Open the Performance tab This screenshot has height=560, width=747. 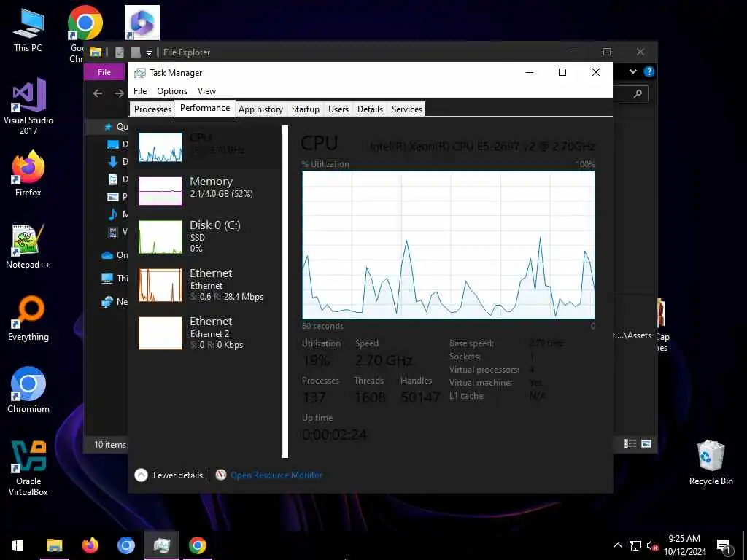205,108
